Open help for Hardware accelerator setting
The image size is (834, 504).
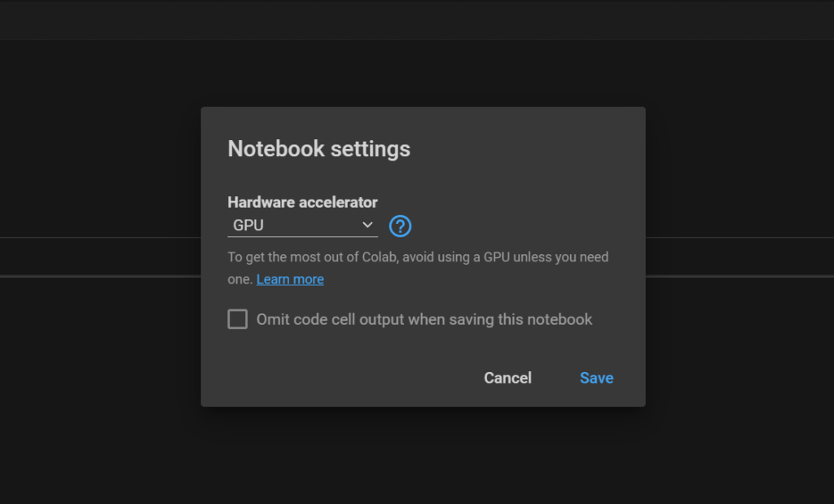(x=400, y=226)
